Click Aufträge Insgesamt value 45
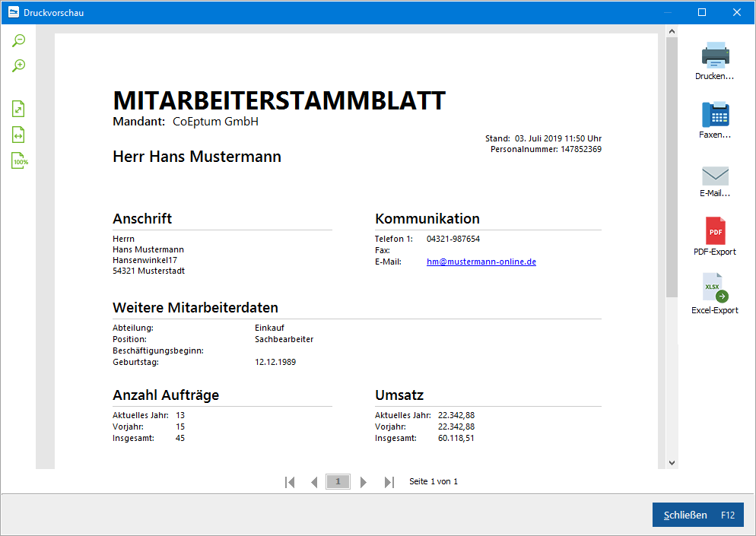 tap(180, 438)
